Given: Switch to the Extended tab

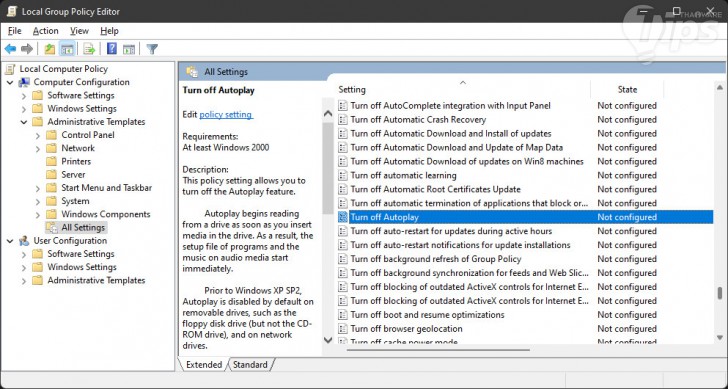Looking at the screenshot, I should click(203, 364).
